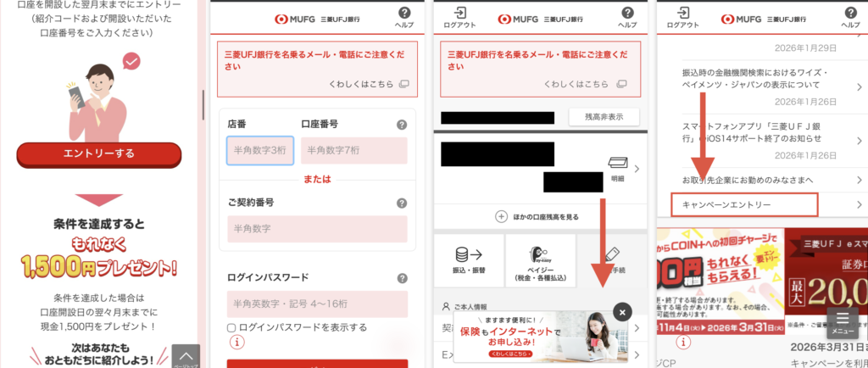Click くわしくはこちら link above the 店番 field

368,84
